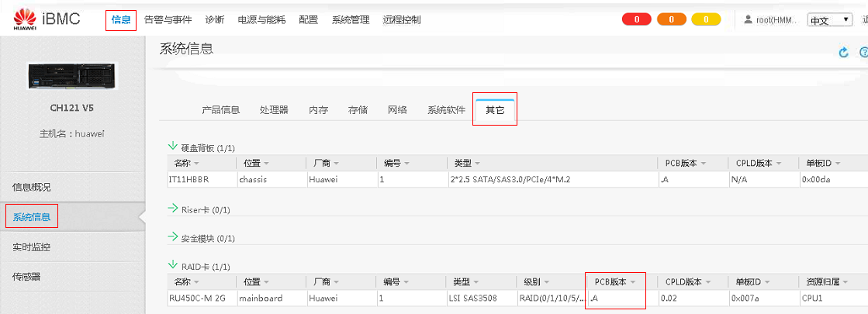Screen dimensions: 868x314
Task: Open CPLD版本 column dropdown in 硬盘背板 table
Action: tap(778, 164)
